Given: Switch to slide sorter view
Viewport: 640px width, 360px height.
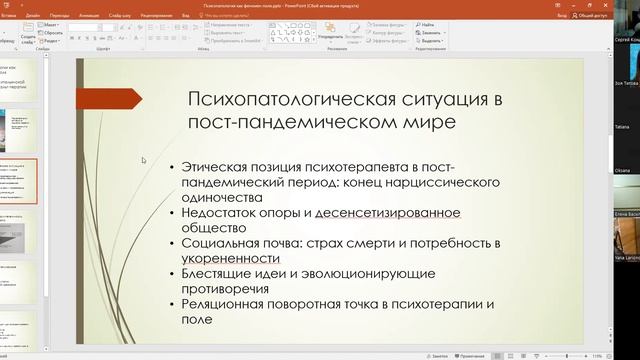Looking at the screenshot, I should [x=510, y=356].
